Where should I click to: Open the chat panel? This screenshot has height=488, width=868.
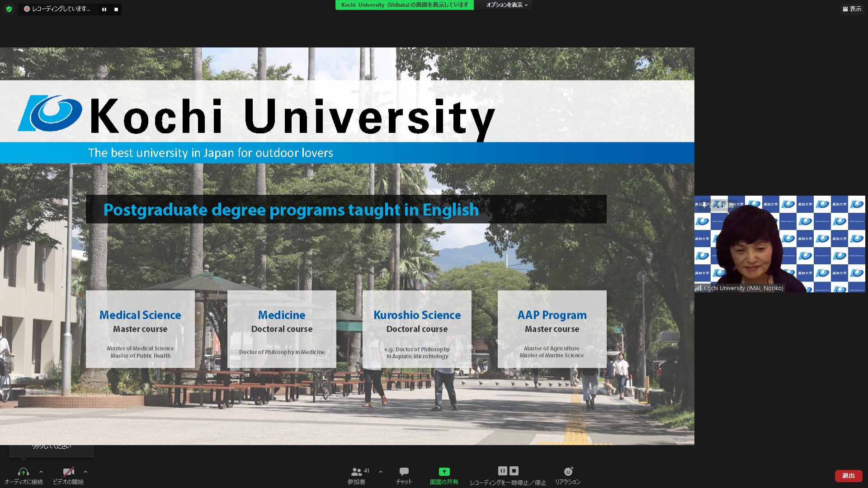tap(404, 476)
